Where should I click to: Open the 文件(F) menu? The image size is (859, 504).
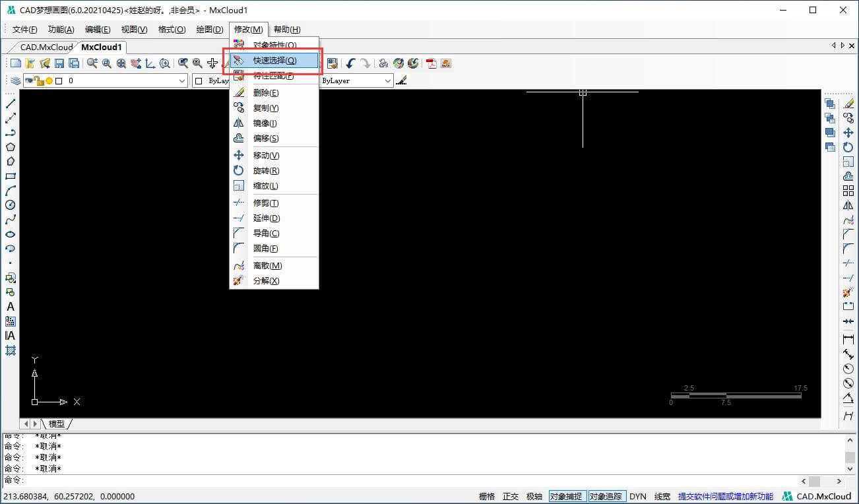(x=24, y=29)
